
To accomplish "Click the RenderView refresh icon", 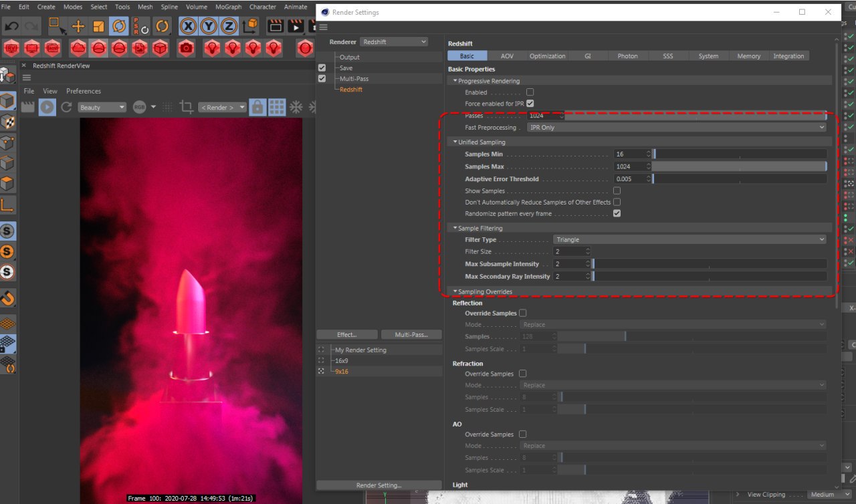I will click(66, 107).
